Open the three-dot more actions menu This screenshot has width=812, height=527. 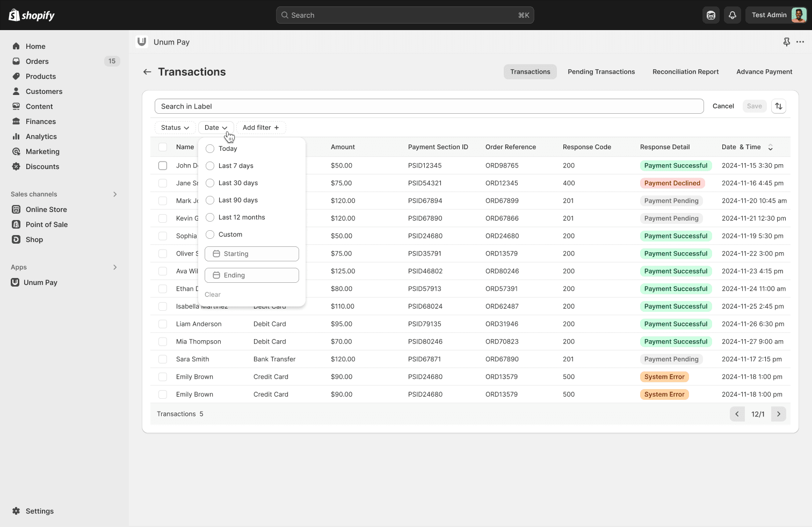point(800,42)
